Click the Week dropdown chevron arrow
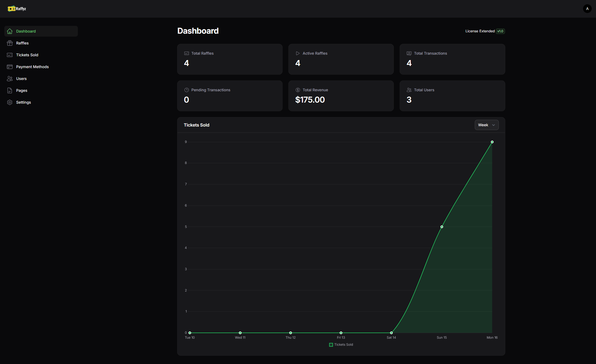Image resolution: width=596 pixels, height=364 pixels. tap(493, 125)
